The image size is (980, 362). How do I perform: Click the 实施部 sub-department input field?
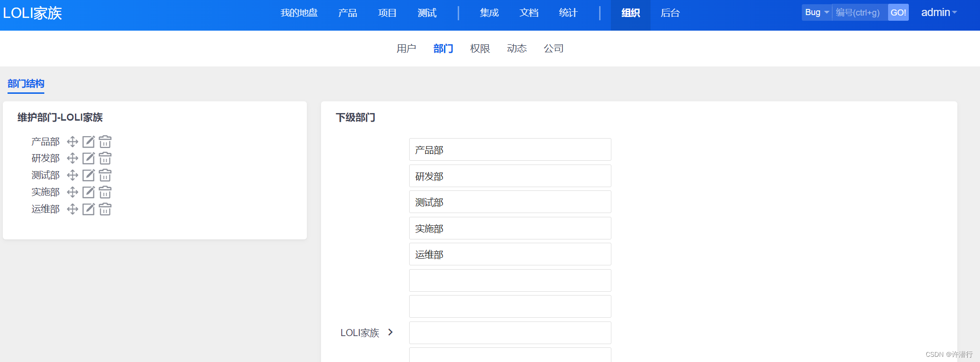point(510,228)
